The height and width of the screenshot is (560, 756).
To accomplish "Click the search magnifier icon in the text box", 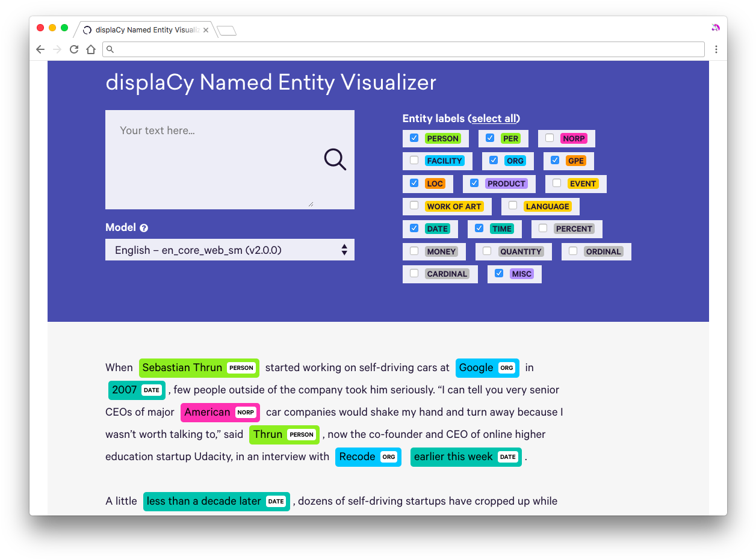I will tap(335, 159).
